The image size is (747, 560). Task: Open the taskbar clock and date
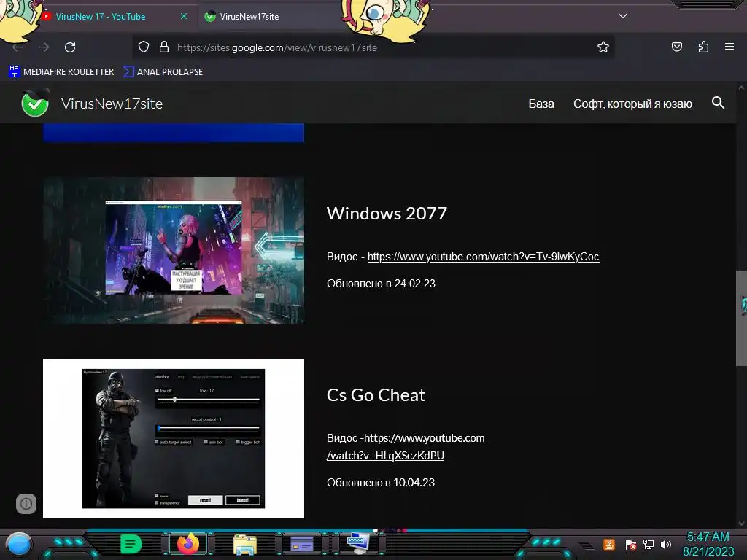tap(708, 544)
